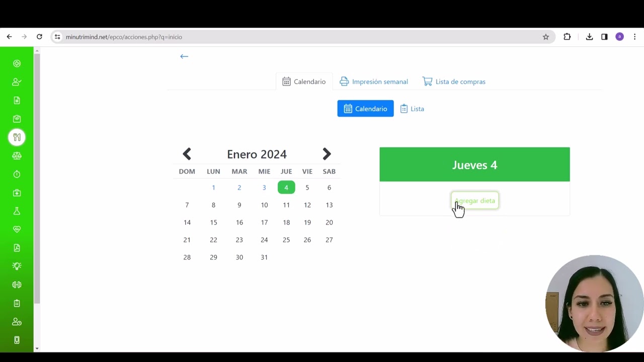Switch to the Lista view
Image resolution: width=644 pixels, height=362 pixels.
point(412,109)
